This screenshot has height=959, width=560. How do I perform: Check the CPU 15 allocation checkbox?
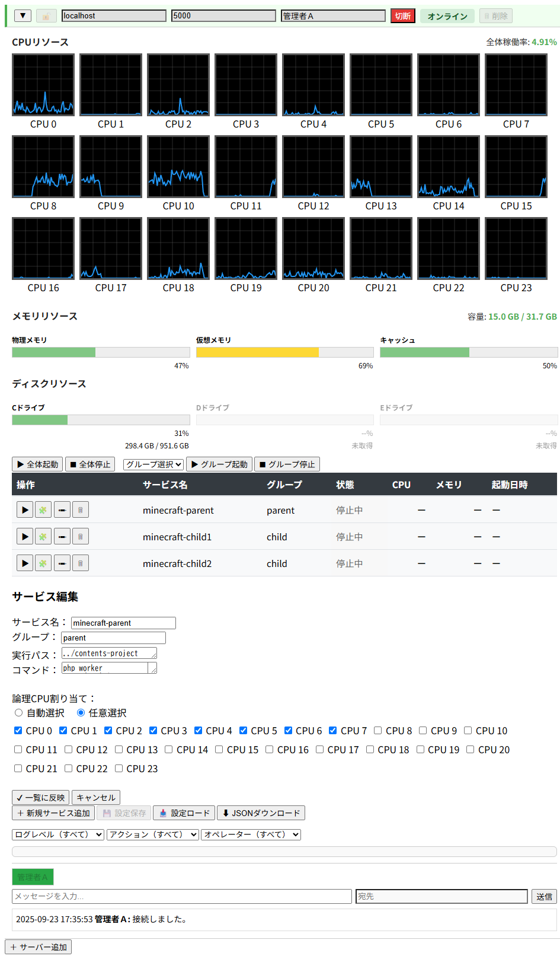[x=219, y=750]
